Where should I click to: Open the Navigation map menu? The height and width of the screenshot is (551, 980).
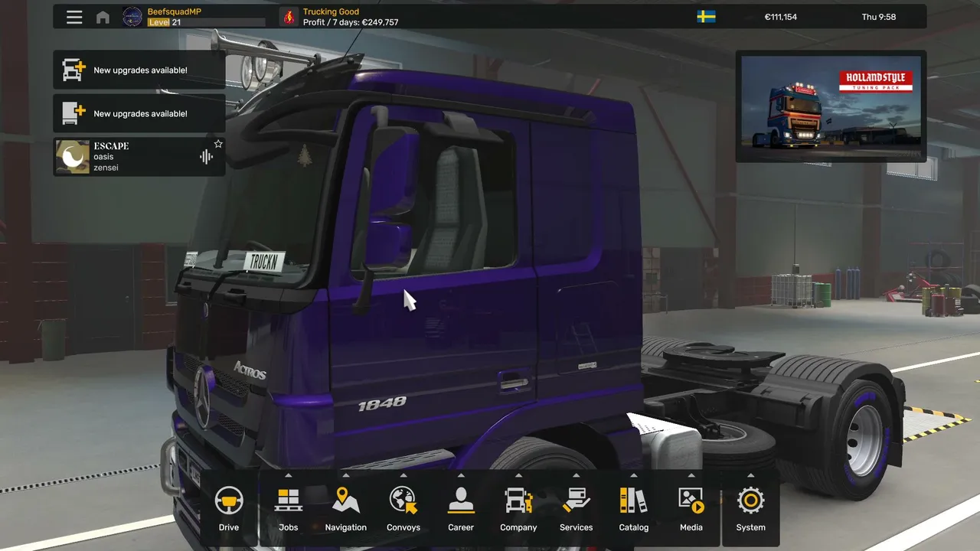[346, 509]
